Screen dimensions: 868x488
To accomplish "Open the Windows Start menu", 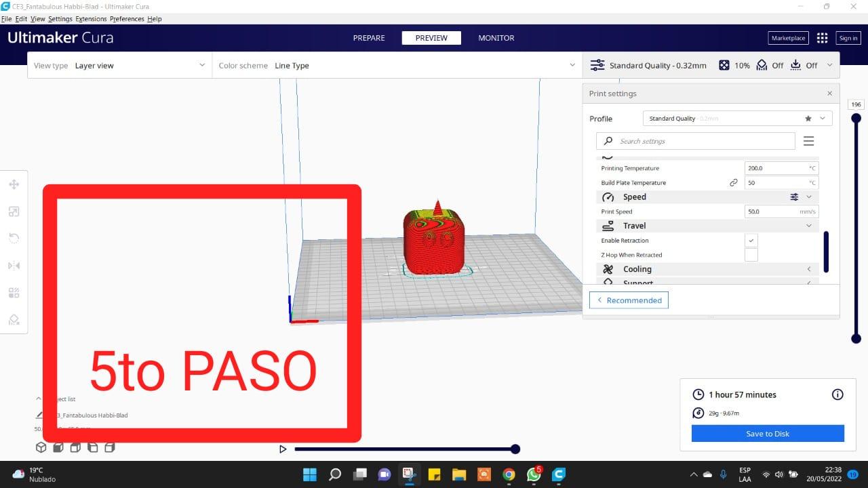I will point(310,474).
